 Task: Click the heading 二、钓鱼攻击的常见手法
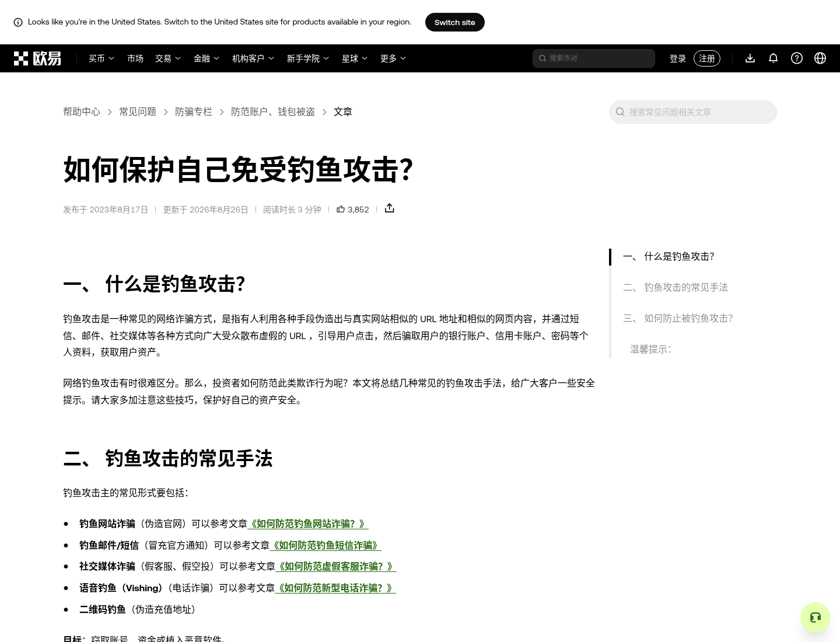click(168, 458)
